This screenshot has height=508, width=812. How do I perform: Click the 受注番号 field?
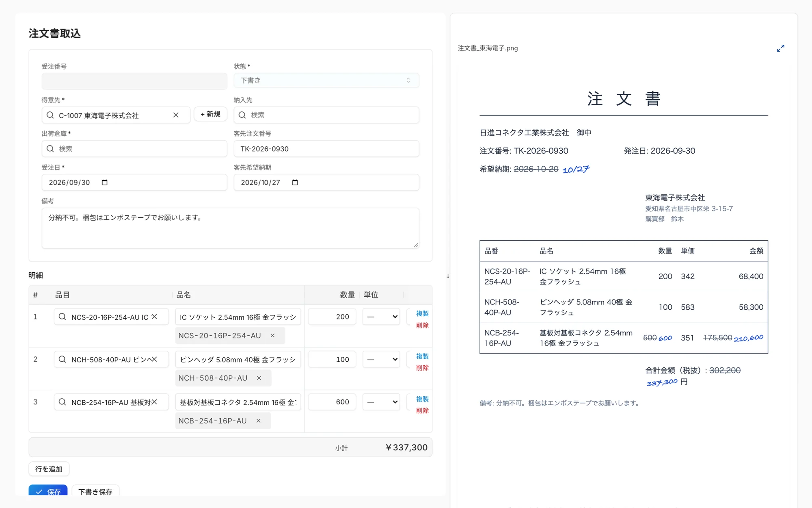click(134, 81)
